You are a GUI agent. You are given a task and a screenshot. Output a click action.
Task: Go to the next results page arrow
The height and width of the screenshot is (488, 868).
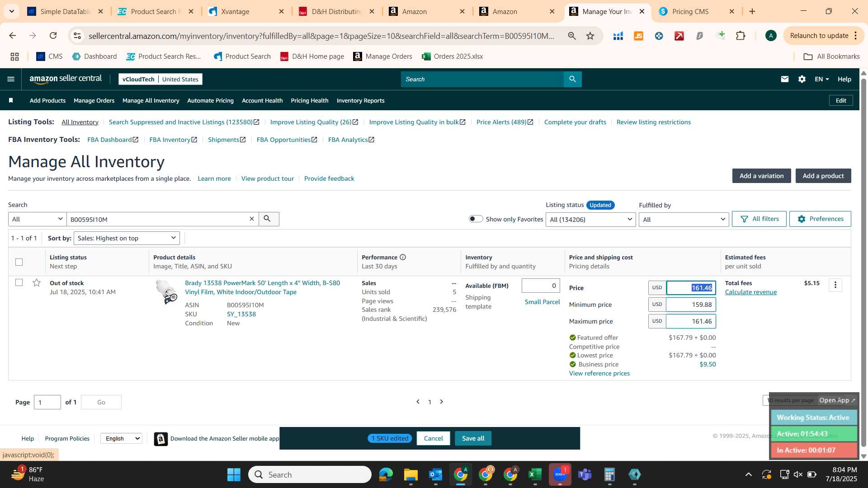(x=442, y=402)
